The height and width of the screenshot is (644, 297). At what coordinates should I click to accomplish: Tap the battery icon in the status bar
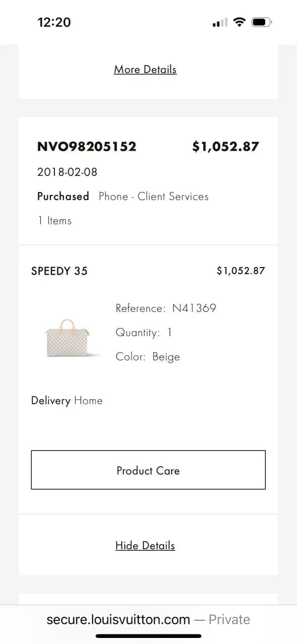tap(262, 22)
